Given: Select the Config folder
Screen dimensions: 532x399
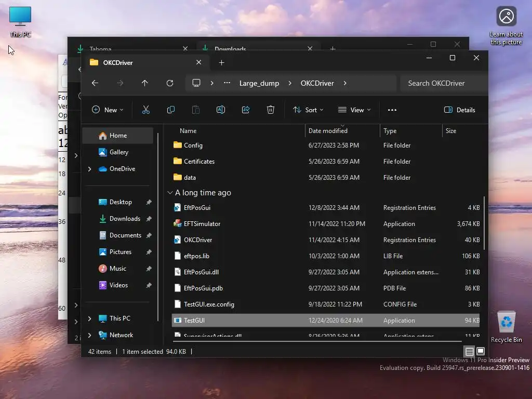Looking at the screenshot, I should coord(326,145).
